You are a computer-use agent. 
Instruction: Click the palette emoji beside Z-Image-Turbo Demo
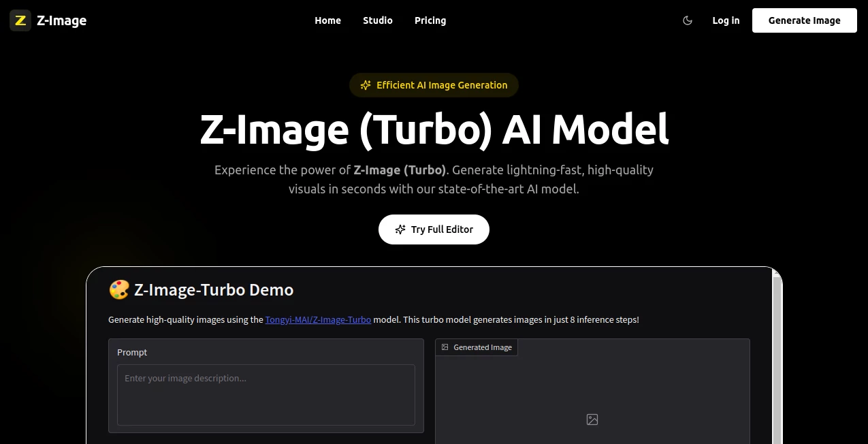pos(119,289)
